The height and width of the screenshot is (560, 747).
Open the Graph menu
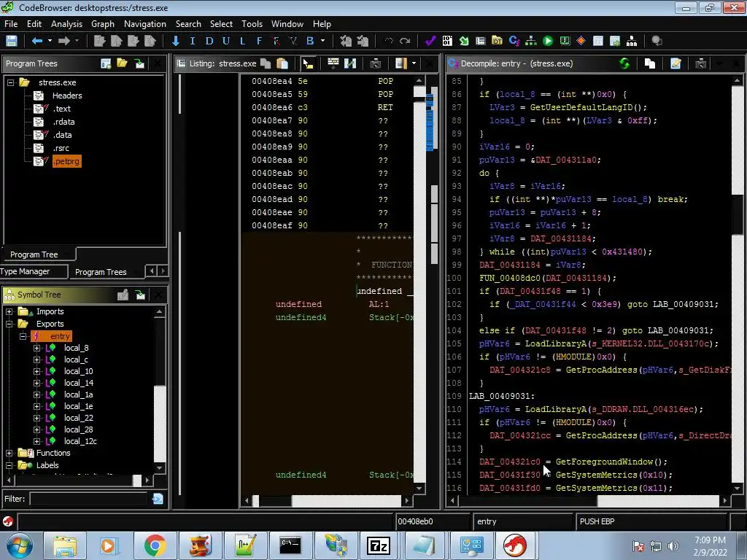pyautogui.click(x=103, y=24)
